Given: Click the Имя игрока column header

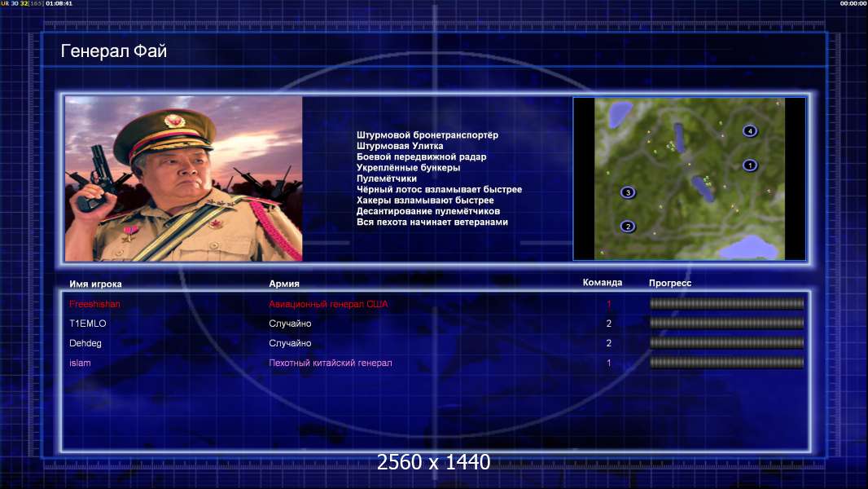Looking at the screenshot, I should coord(95,284).
